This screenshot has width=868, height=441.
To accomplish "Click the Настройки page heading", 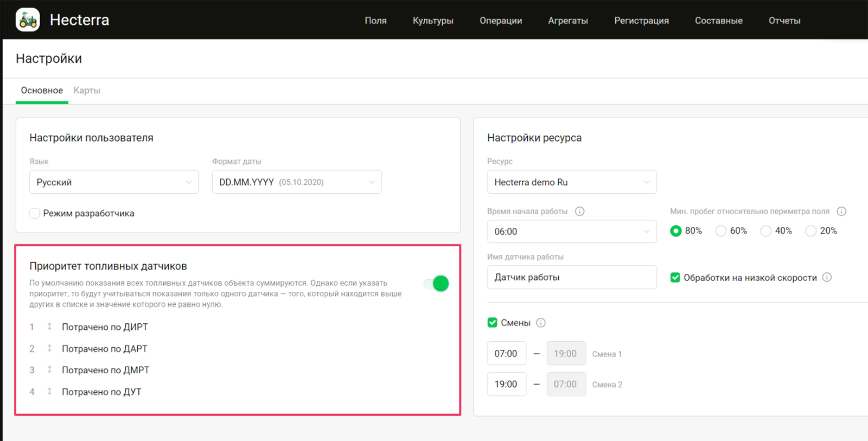I will (49, 59).
